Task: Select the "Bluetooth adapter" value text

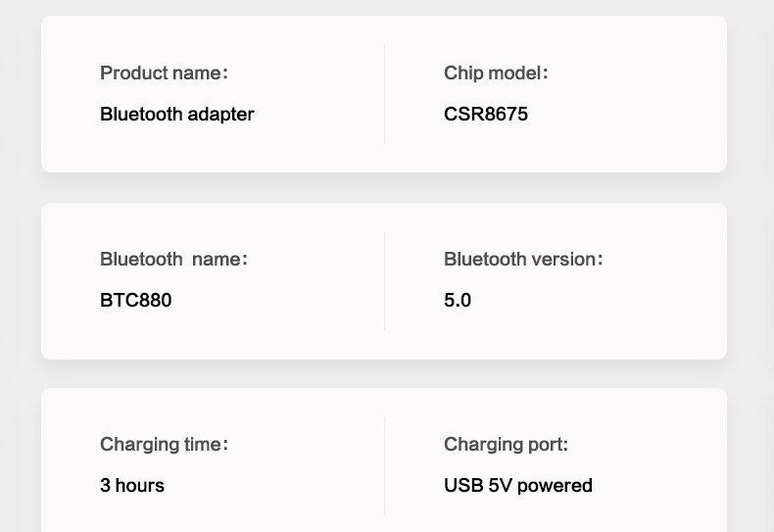Action: pyautogui.click(x=176, y=115)
